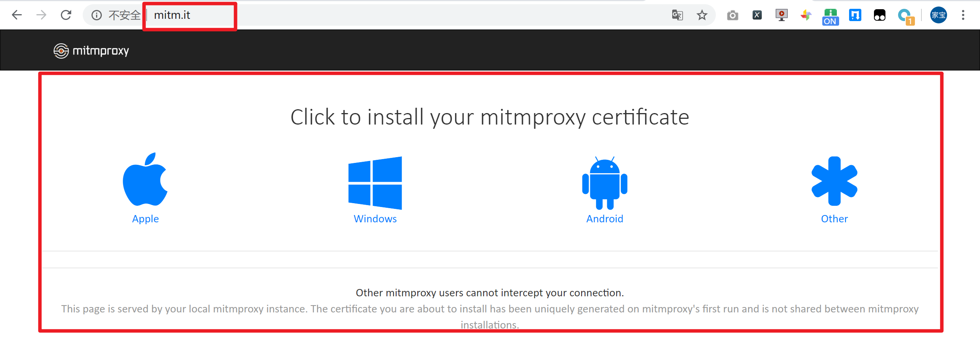This screenshot has height=340, width=980.
Task: Click the mitmproxy logo in header
Action: coord(91,51)
